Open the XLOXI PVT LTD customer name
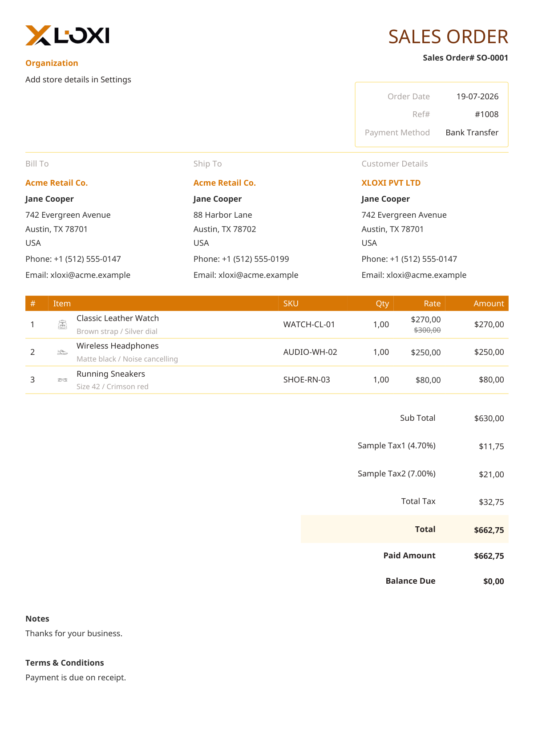 [x=391, y=183]
